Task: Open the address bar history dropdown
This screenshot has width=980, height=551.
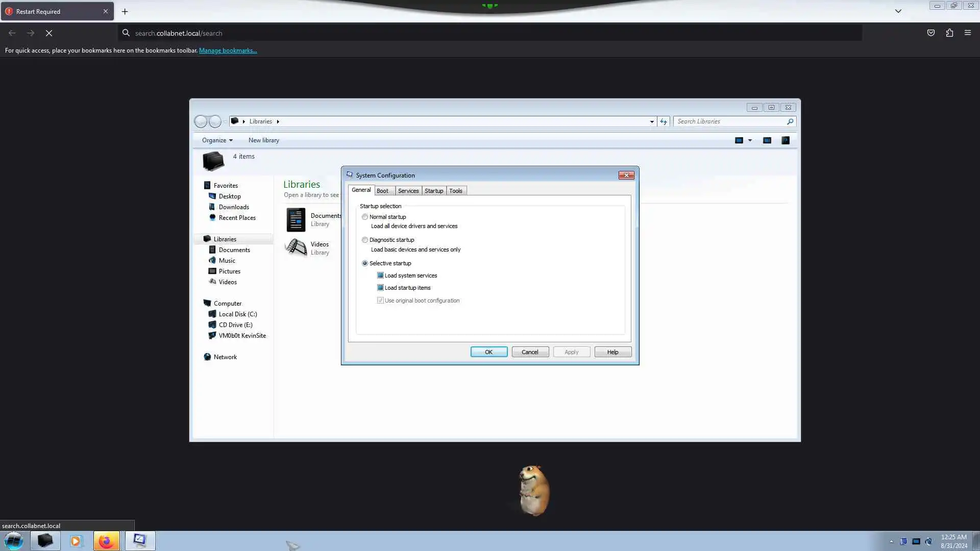Action: [x=652, y=121]
